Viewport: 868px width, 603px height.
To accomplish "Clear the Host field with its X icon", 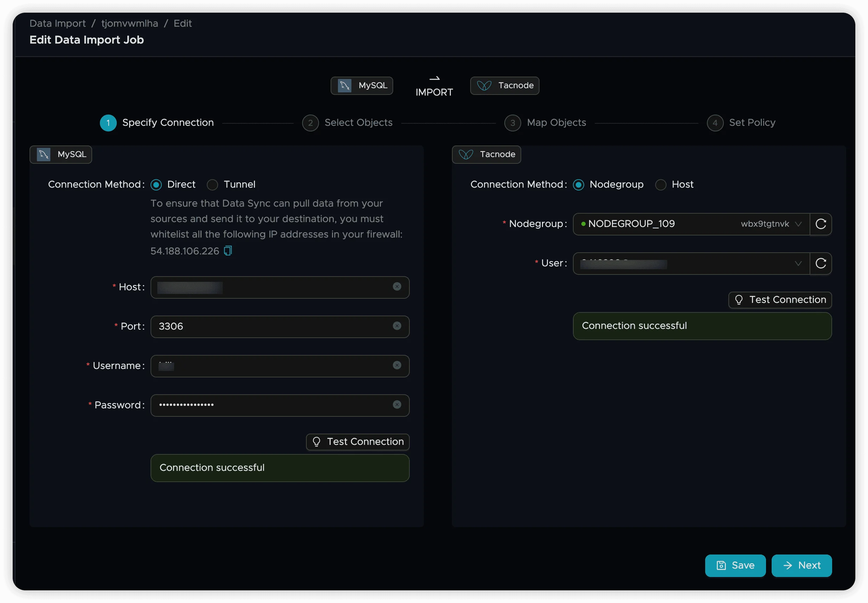I will (397, 287).
